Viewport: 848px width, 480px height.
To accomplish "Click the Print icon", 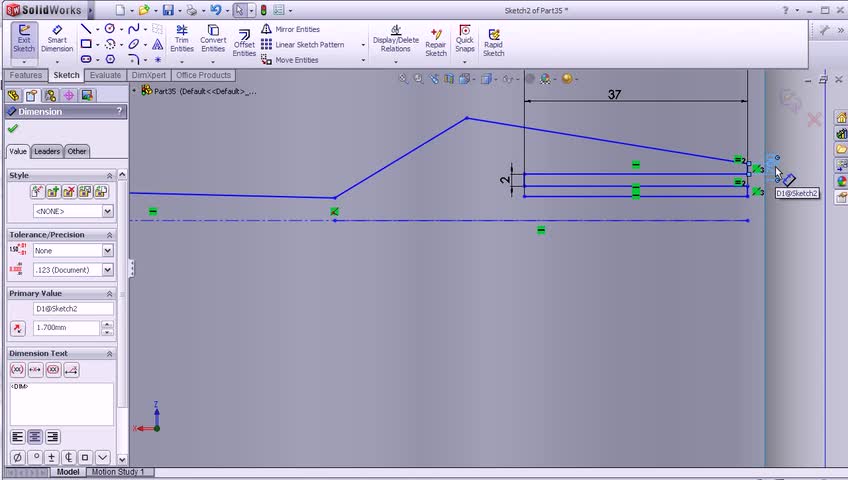I will (x=191, y=10).
